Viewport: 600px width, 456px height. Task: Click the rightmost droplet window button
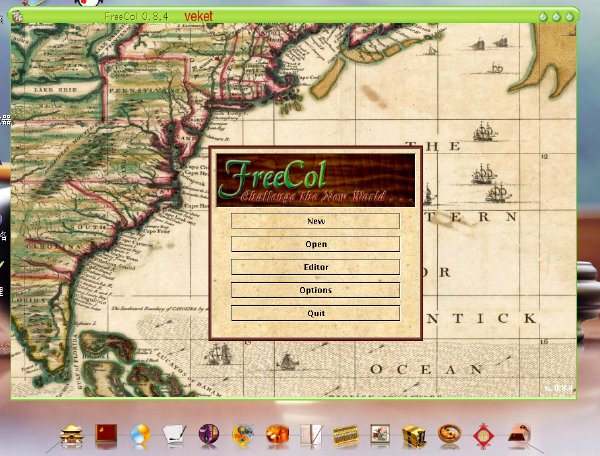[x=569, y=16]
